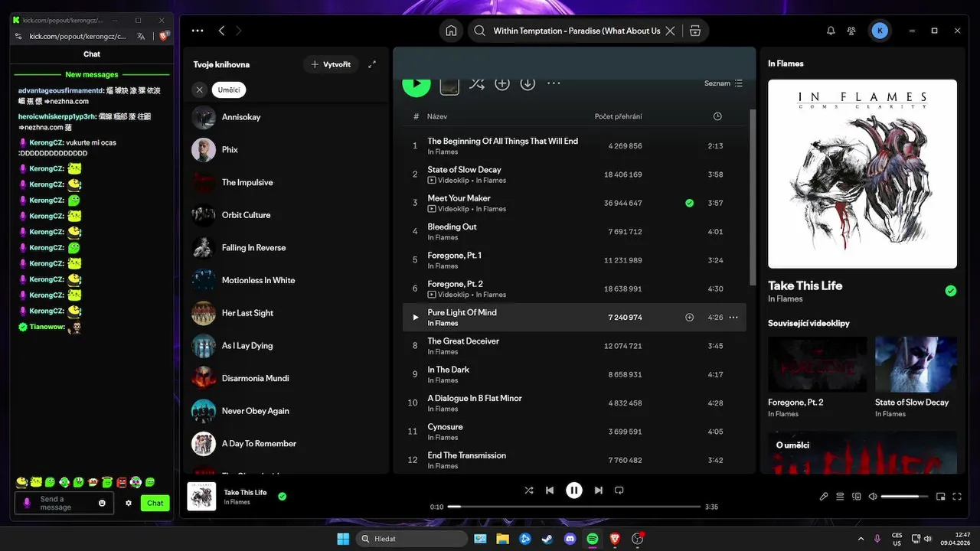Add Pure Light Of Mind to library
The width and height of the screenshot is (980, 551).
click(x=689, y=318)
